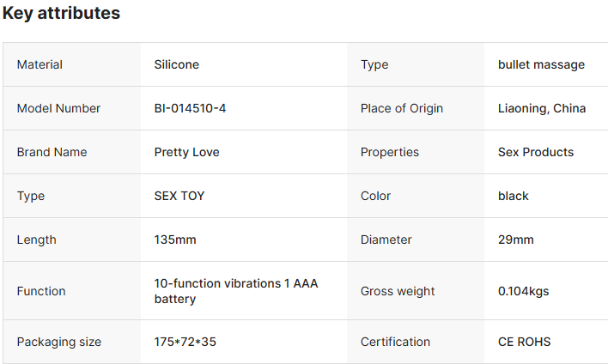The height and width of the screenshot is (364, 608).
Task: Select the 29mm diameter value
Action: coord(516,240)
